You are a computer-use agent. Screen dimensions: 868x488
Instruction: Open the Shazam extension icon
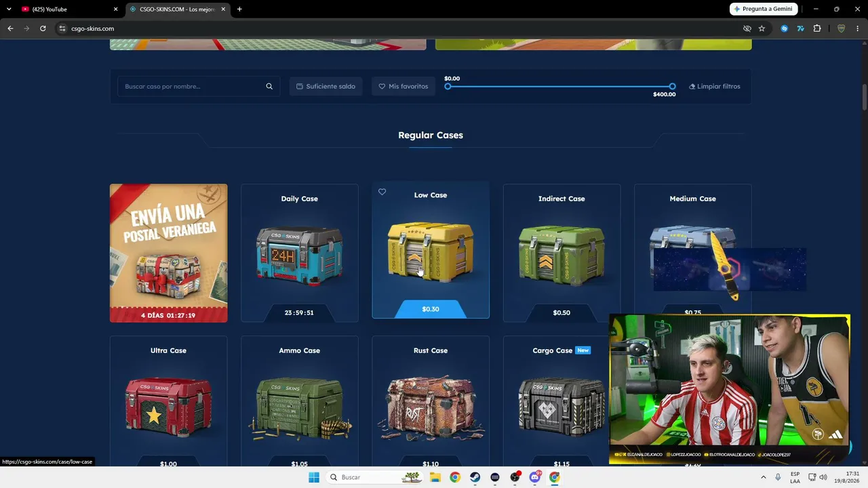785,28
